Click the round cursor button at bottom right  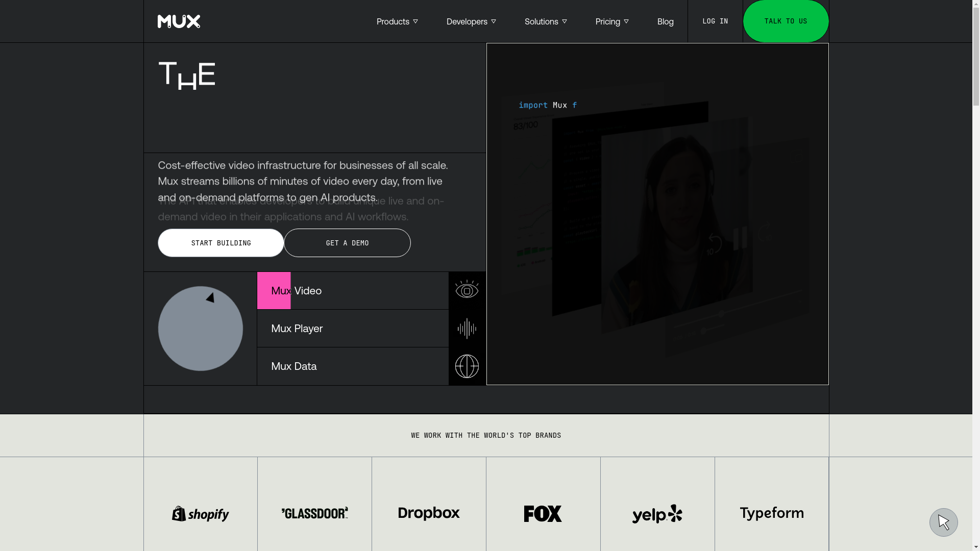pyautogui.click(x=944, y=522)
